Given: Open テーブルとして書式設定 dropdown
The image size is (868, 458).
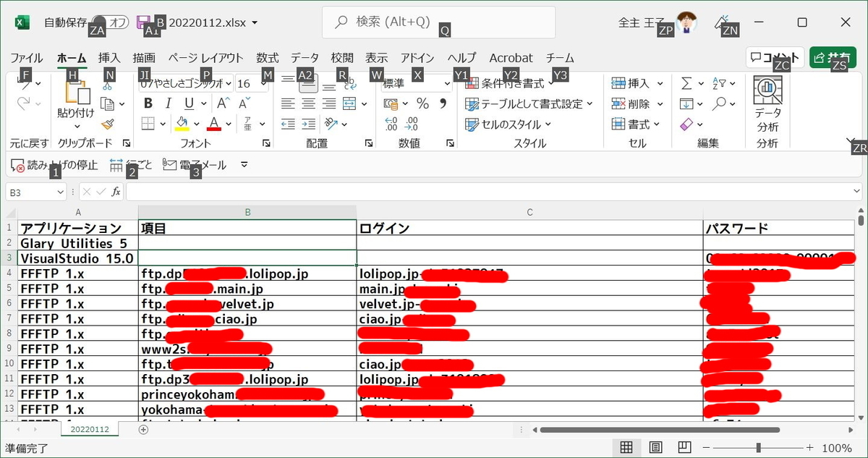Looking at the screenshot, I should point(529,103).
